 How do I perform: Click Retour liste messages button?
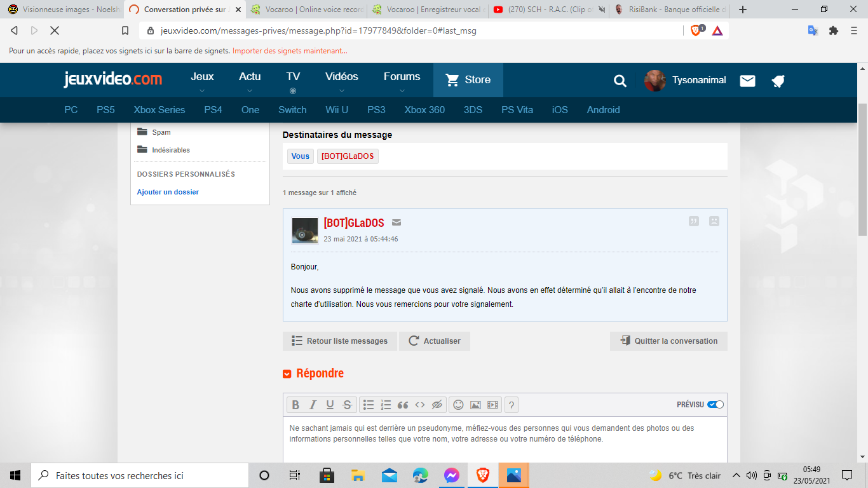click(x=340, y=341)
